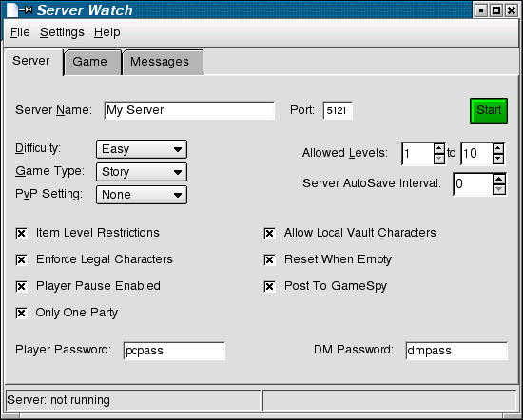Toggle Enforce Legal Characters checkbox
Image resolution: width=523 pixels, height=420 pixels.
pos(21,259)
